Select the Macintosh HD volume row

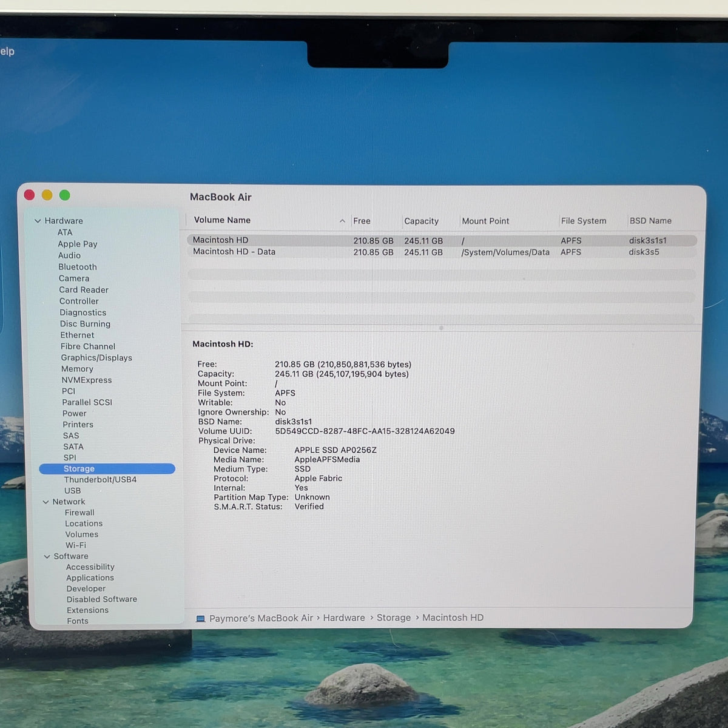point(442,240)
